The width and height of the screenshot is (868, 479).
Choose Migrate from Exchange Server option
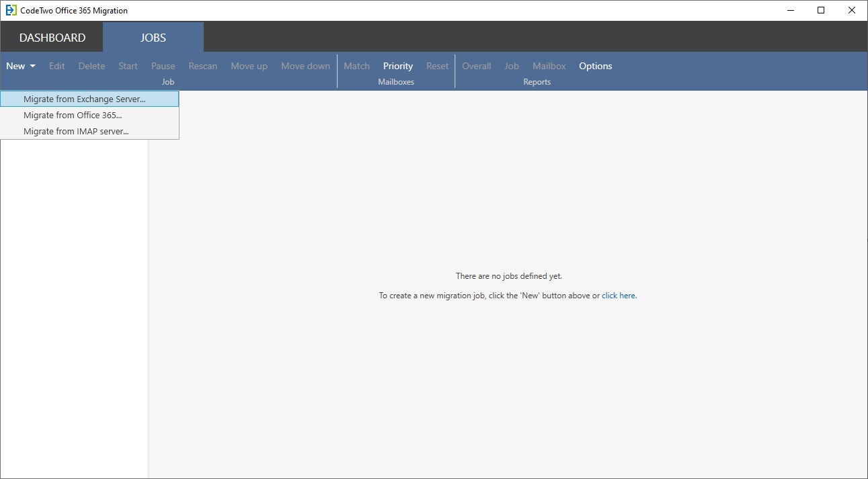click(x=84, y=99)
